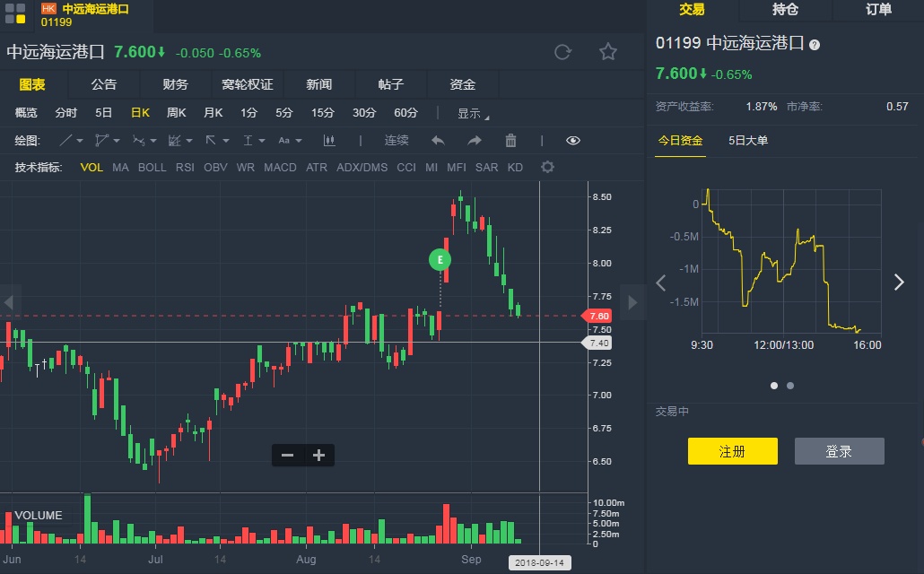924x574 pixels.
Task: Expand the 显示 display dropdown
Action: point(474,114)
